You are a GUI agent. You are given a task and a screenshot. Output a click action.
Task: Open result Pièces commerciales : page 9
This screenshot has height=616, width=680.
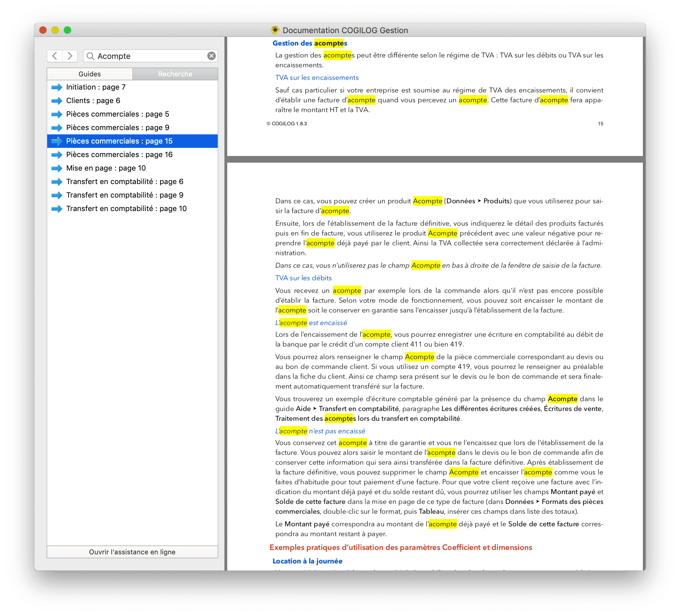[x=132, y=128]
